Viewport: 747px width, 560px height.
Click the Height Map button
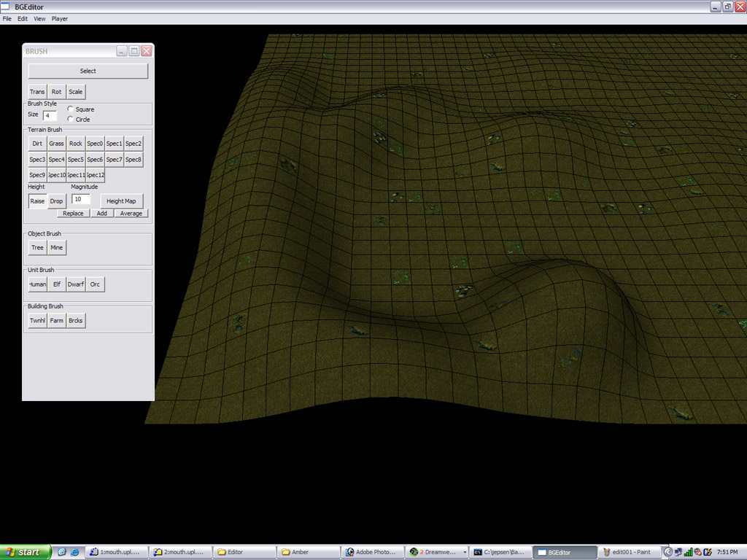pyautogui.click(x=121, y=201)
